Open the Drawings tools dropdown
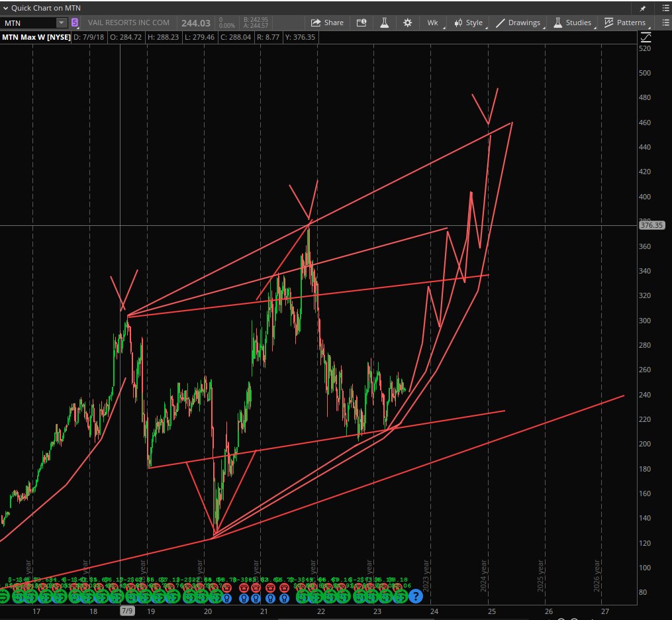This screenshot has height=620, width=672. [518, 23]
